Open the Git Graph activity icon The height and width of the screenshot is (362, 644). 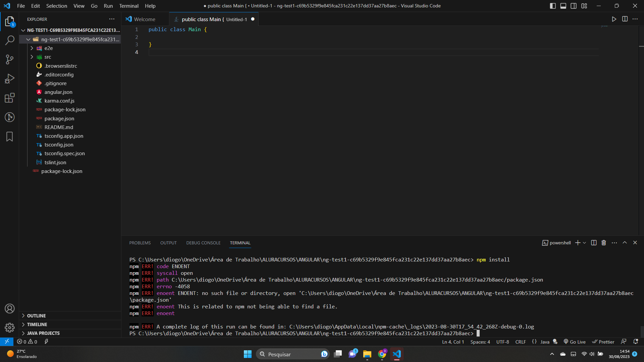[10, 117]
